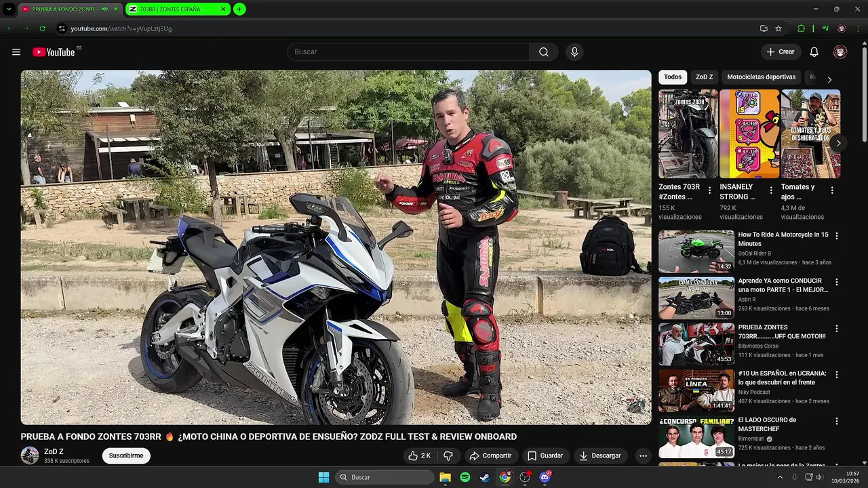Viewport: 868px width, 488px height.
Task: Open options menu for Zontes 703R short
Action: point(709,190)
